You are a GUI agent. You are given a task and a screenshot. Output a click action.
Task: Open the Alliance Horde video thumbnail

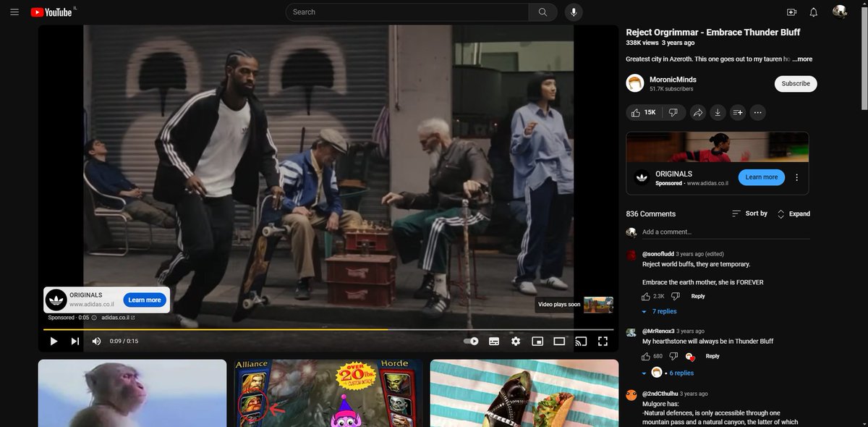[x=328, y=393]
